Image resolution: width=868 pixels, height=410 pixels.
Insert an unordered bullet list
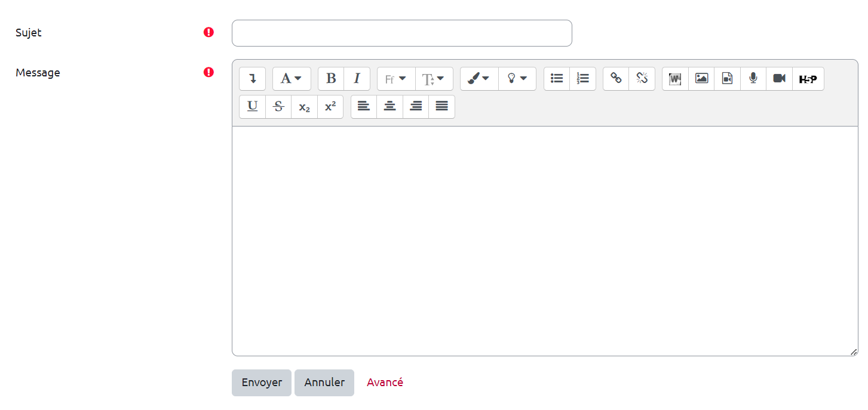(557, 79)
